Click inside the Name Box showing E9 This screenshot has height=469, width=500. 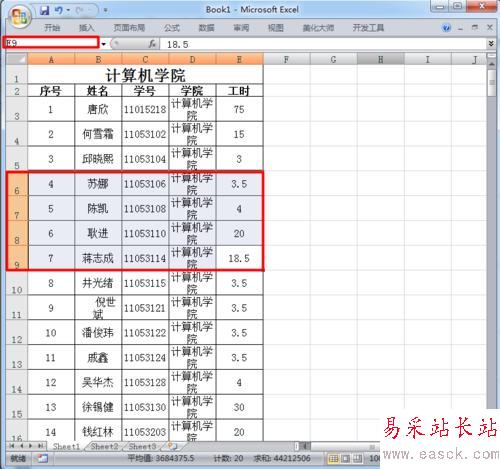point(51,43)
